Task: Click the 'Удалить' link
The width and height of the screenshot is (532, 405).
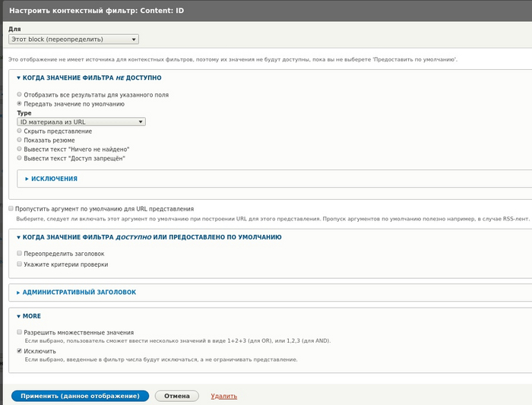Action: coord(223,396)
